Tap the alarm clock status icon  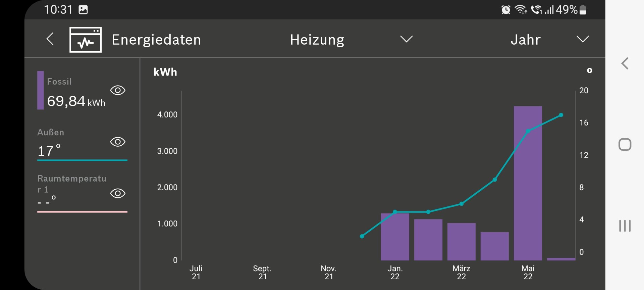point(505,10)
